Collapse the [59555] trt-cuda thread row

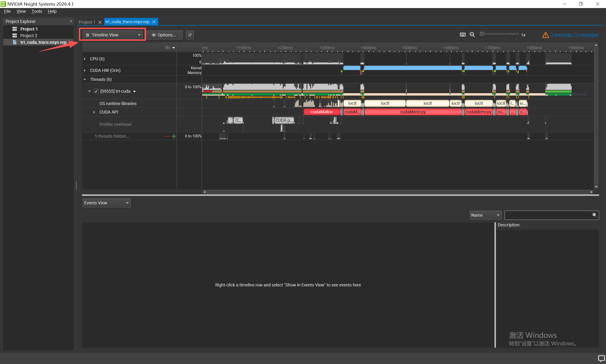[89, 91]
